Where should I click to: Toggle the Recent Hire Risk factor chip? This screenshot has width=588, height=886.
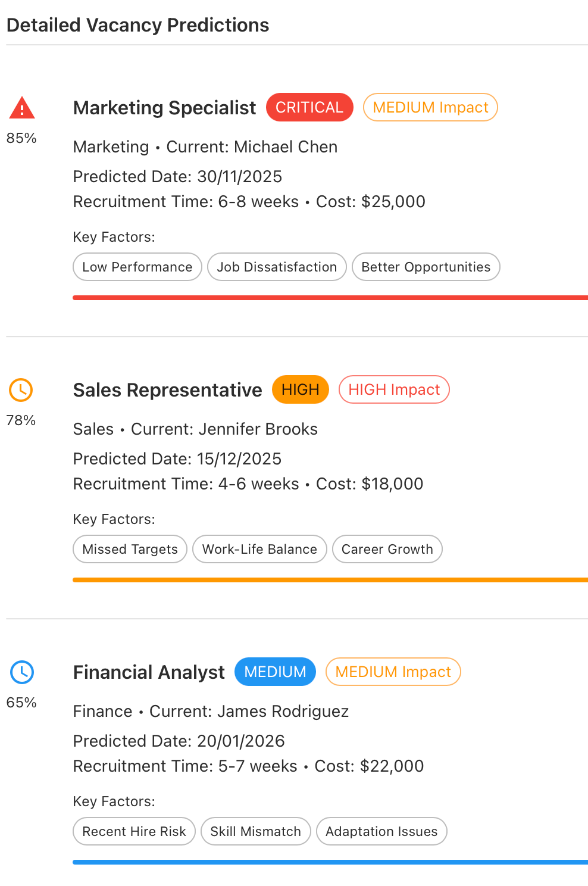tap(134, 831)
